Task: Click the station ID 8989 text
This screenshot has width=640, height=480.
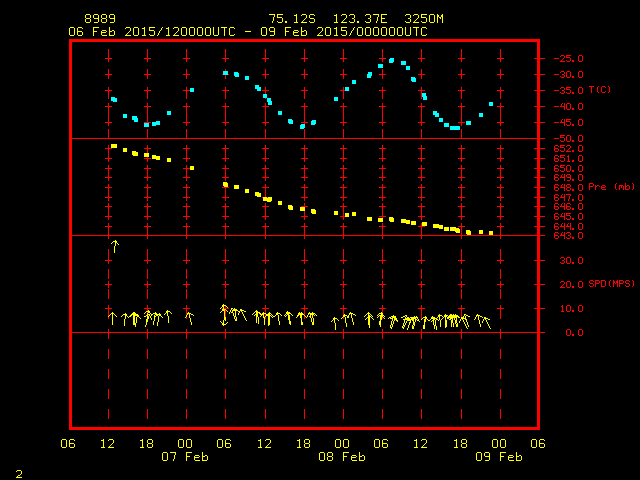Action: pos(100,19)
